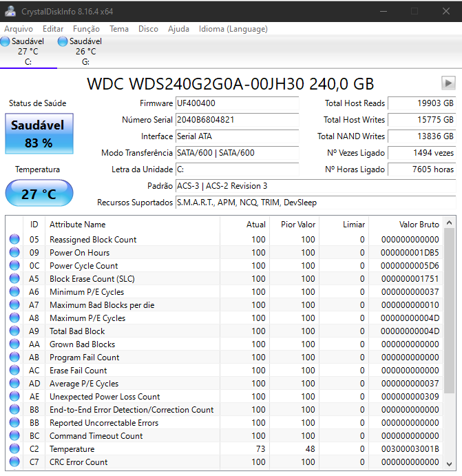This screenshot has width=462, height=476.
Task: Click the Valor Bruto column header
Action: pyautogui.click(x=406, y=225)
